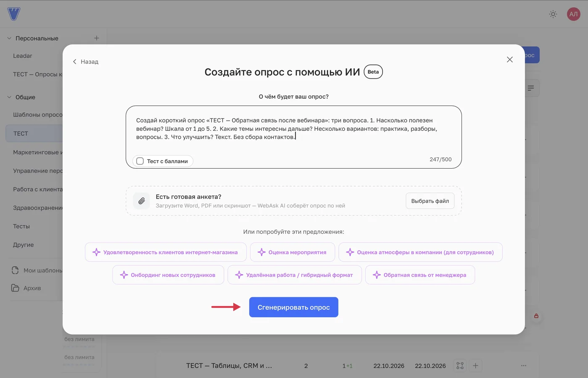The height and width of the screenshot is (378, 588).
Task: Click the list filter icon behind dialog
Action: (531, 88)
